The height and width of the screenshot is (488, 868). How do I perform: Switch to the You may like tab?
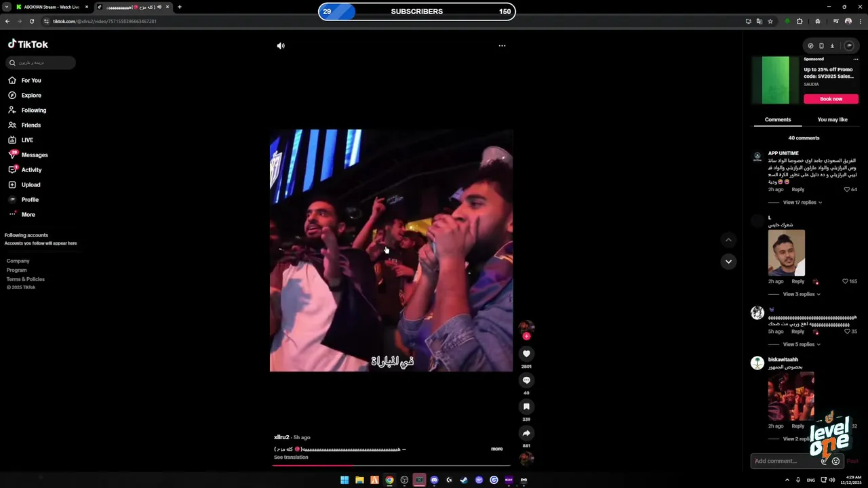pos(832,120)
